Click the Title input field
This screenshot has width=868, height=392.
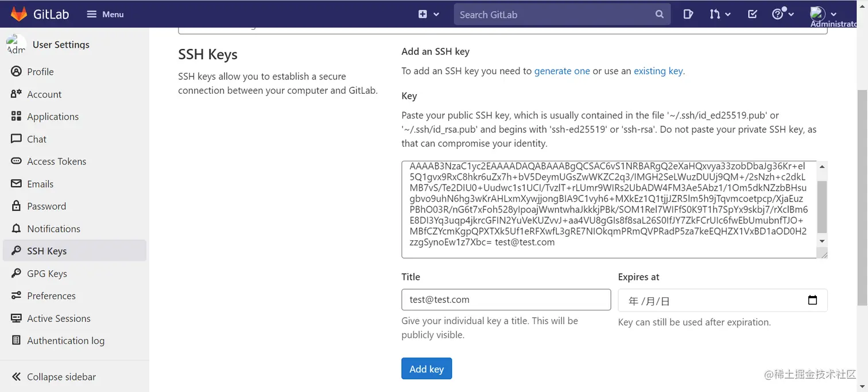[506, 299]
